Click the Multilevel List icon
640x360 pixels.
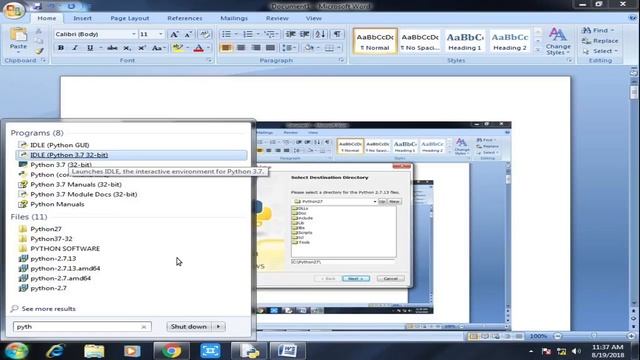click(269, 34)
